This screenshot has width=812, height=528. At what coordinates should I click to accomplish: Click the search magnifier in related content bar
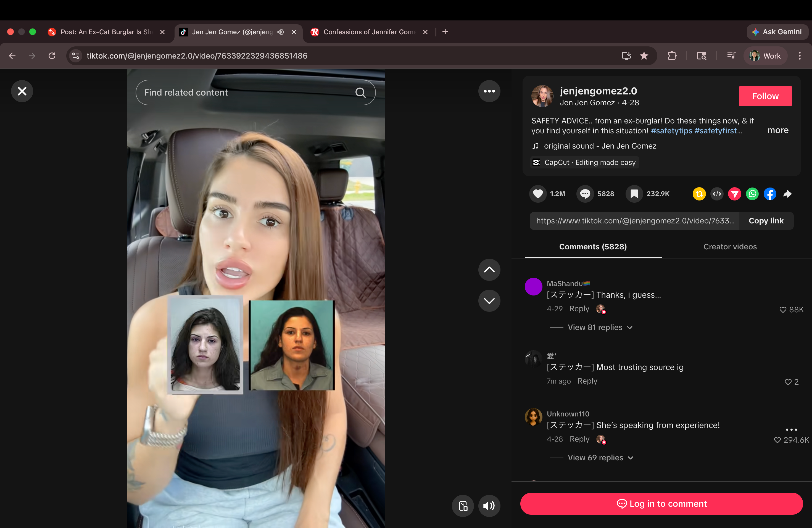click(x=361, y=93)
